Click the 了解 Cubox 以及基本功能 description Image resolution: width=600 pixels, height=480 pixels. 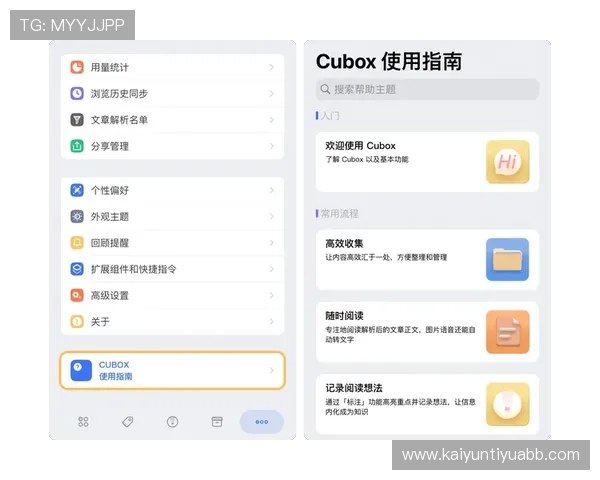(367, 159)
